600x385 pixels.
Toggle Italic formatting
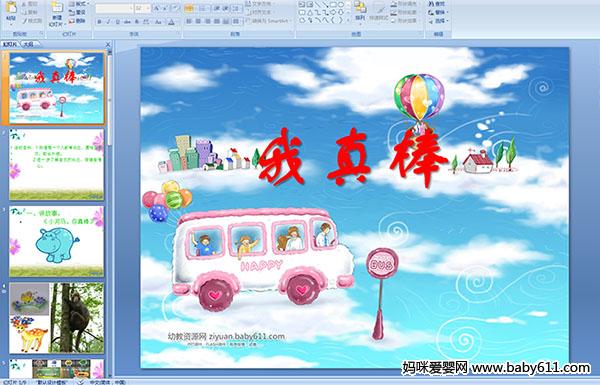pyautogui.click(x=108, y=22)
